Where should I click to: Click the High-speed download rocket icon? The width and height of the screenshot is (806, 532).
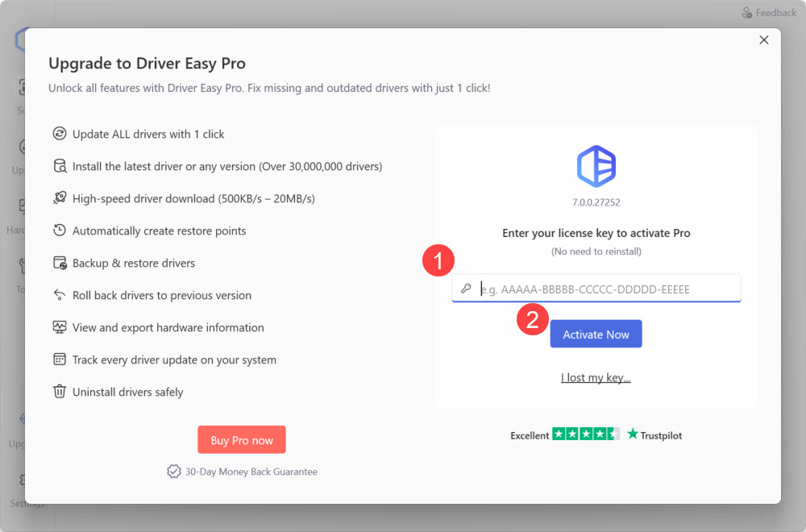[60, 198]
